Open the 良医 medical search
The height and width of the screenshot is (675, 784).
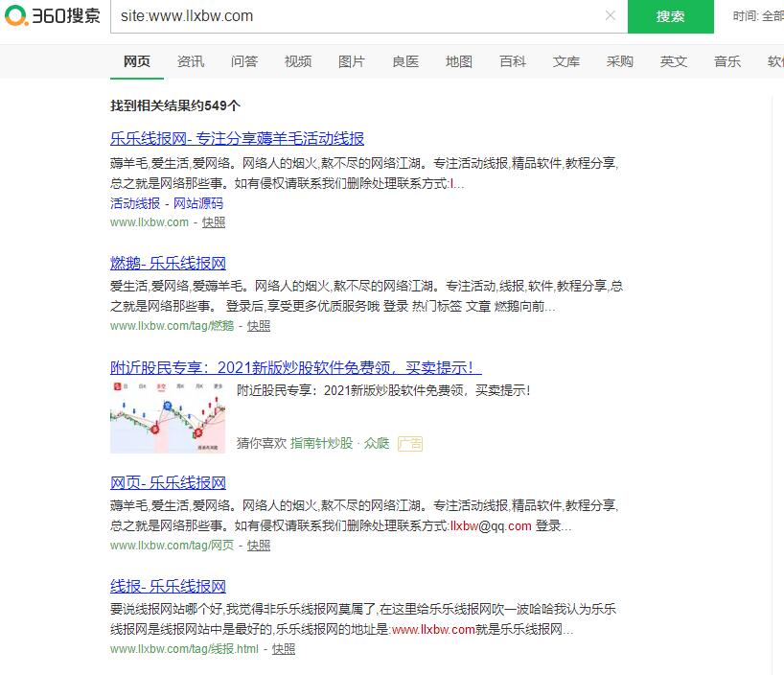405,60
